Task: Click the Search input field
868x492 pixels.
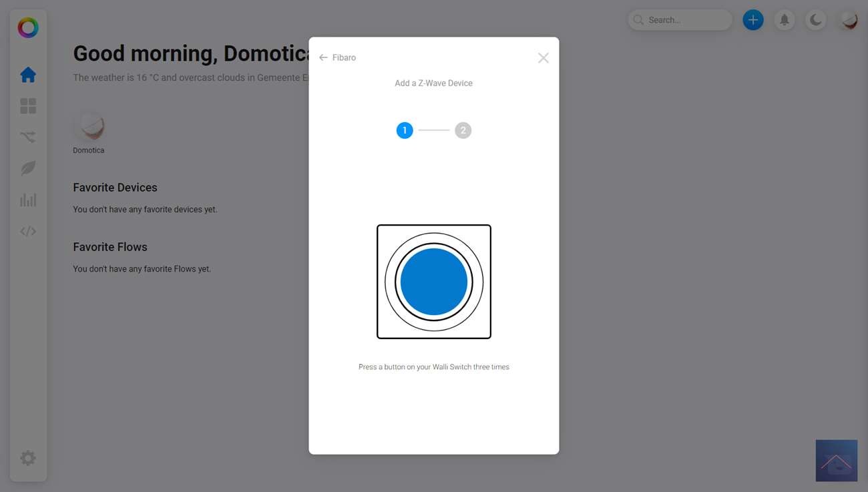Action: pos(681,20)
